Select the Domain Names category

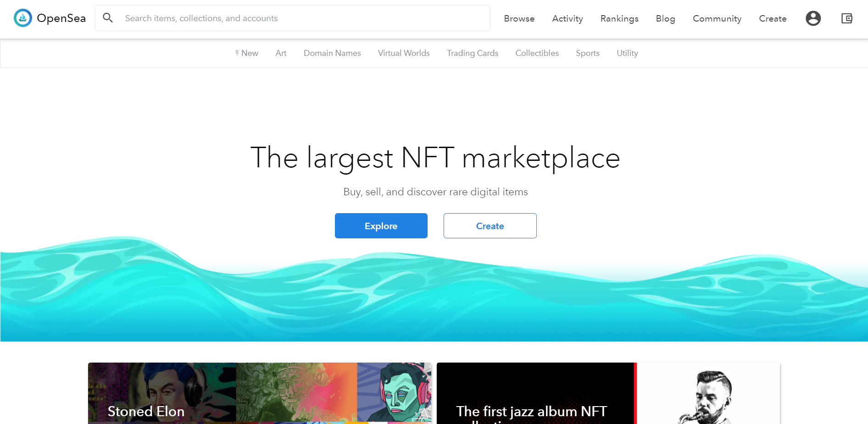[x=332, y=53]
